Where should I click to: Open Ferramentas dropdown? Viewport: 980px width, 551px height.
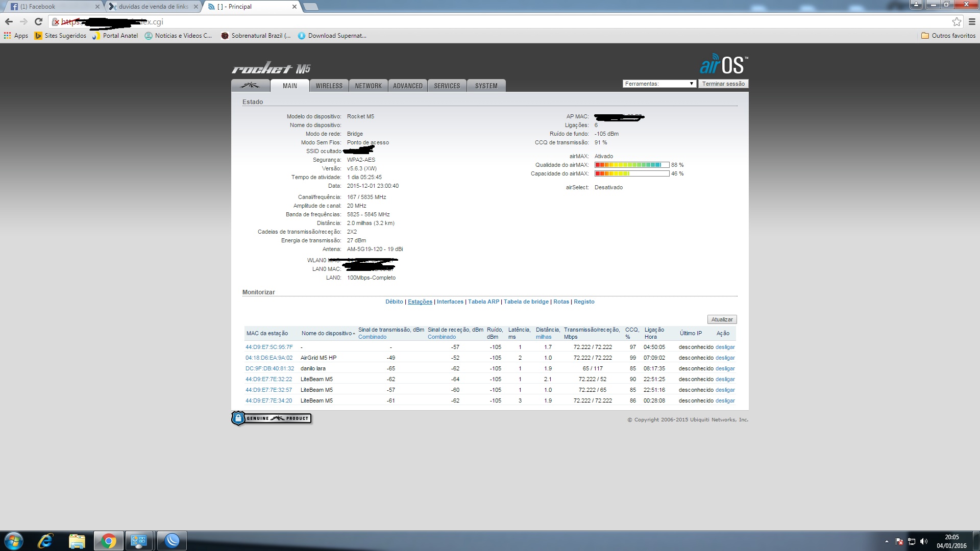coord(659,84)
